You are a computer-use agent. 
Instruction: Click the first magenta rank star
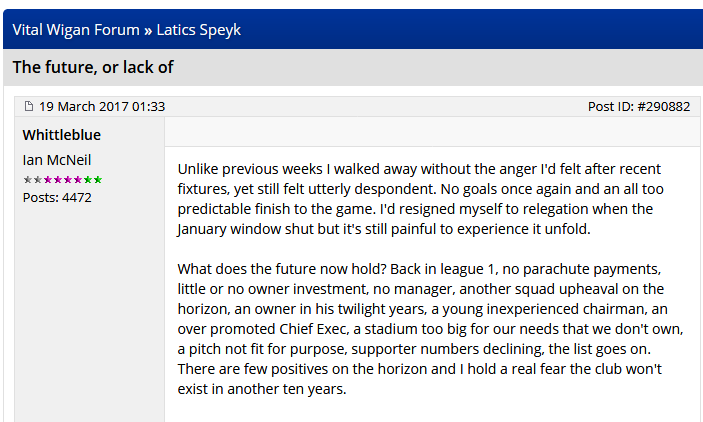47,179
